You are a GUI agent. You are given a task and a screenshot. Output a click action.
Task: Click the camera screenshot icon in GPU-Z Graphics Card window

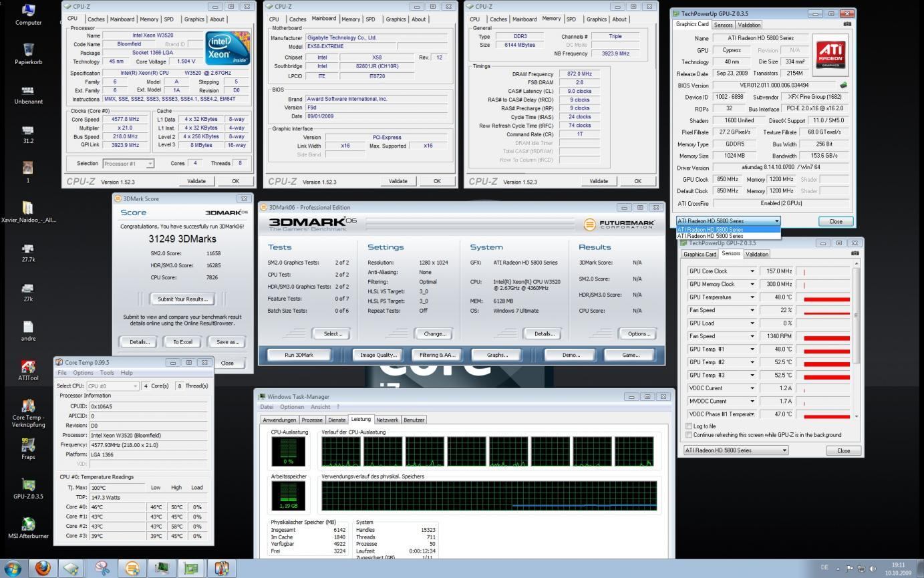(847, 24)
